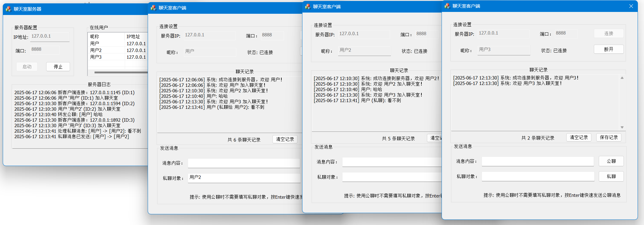This screenshot has height=225, width=644.
Task: Click the title bar icon of the 用户2 client window
Action: [x=308, y=7]
